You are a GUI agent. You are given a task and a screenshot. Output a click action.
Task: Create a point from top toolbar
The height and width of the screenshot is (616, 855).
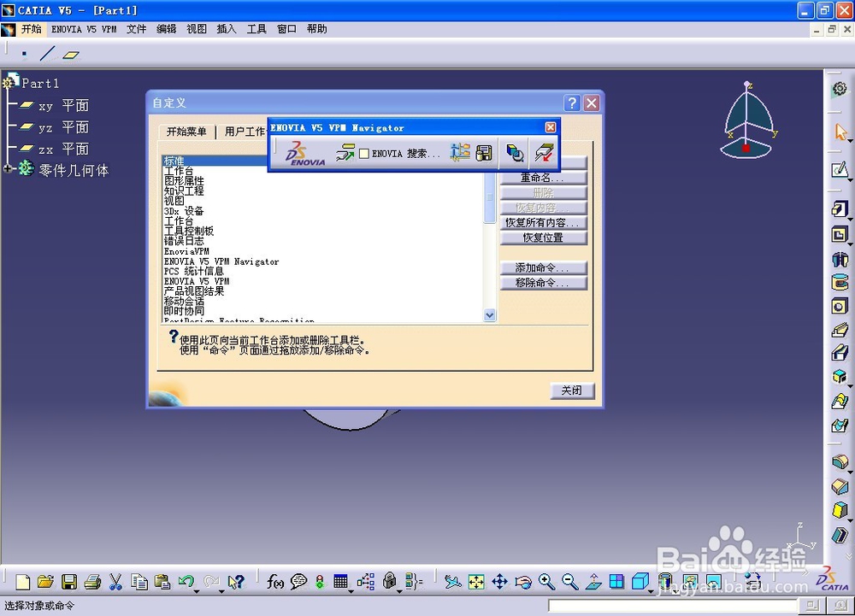point(24,54)
